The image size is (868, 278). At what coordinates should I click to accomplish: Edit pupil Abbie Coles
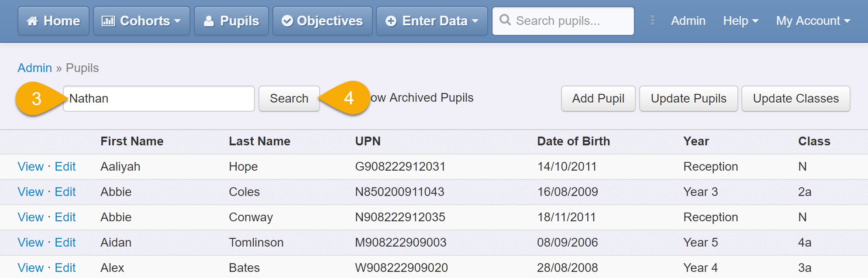65,192
